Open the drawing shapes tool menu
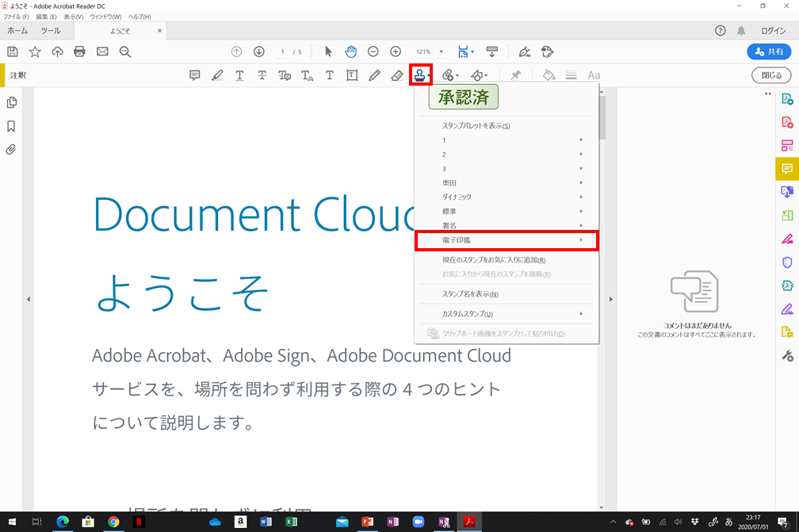The width and height of the screenshot is (799, 532). (479, 75)
